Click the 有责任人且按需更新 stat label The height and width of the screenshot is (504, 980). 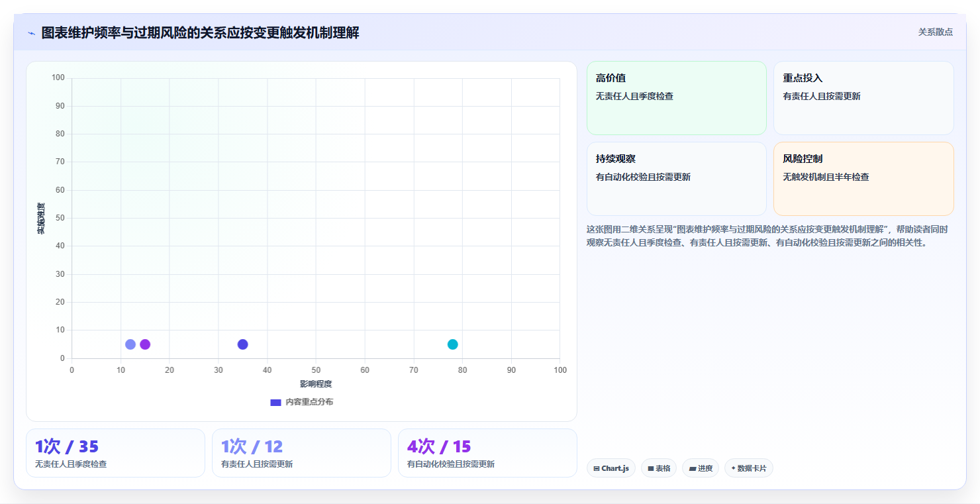(x=257, y=464)
